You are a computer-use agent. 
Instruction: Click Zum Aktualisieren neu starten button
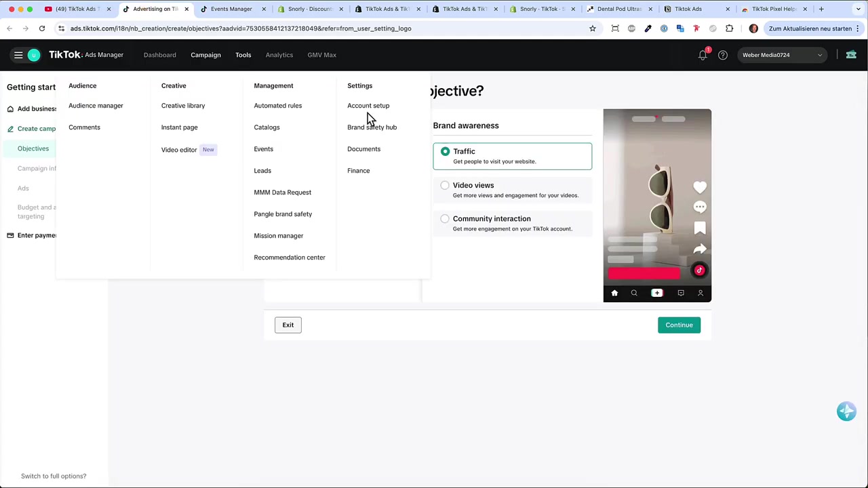810,28
